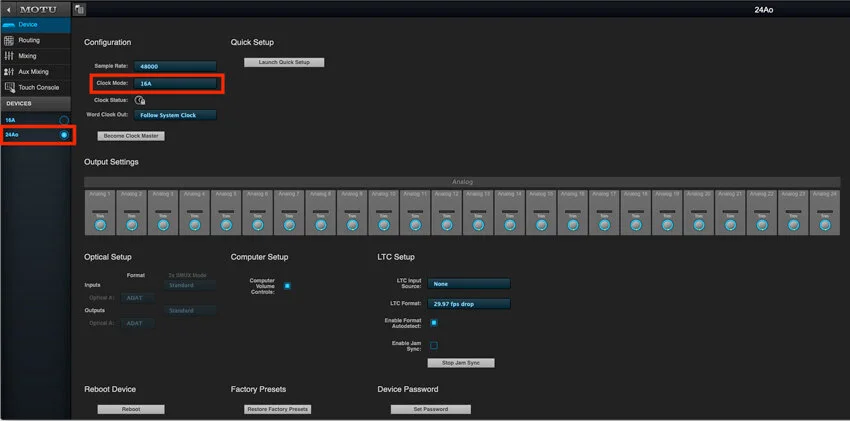Click the DEVICES section header
This screenshot has width=850, height=421.
pos(35,103)
